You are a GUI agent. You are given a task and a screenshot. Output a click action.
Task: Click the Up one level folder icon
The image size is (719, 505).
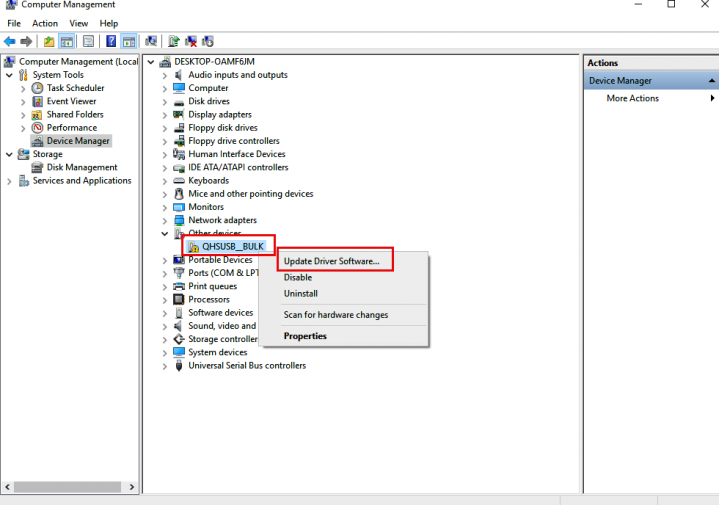pos(49,41)
